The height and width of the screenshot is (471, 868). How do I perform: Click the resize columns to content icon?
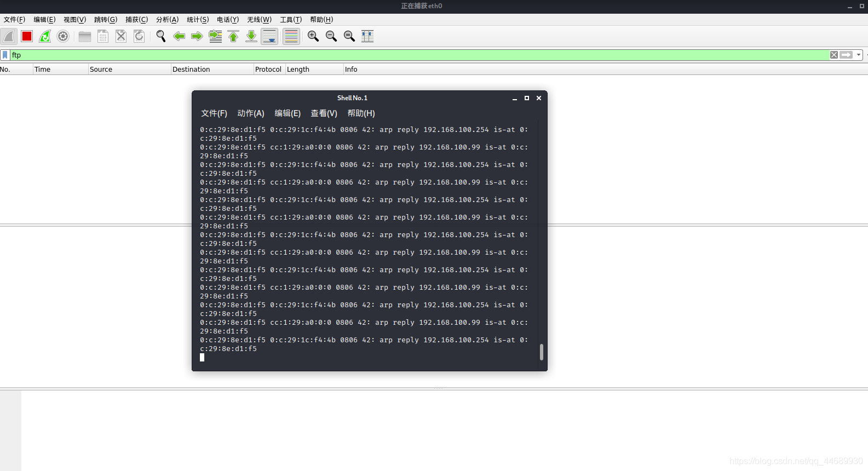click(x=367, y=36)
